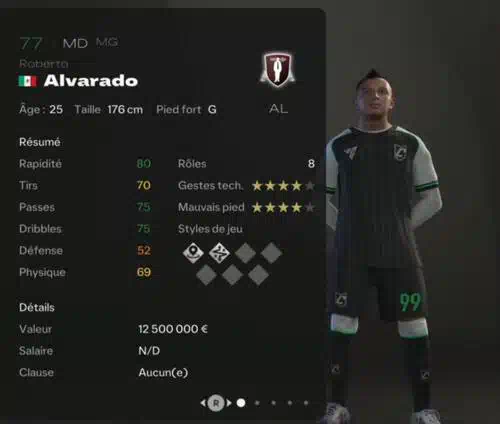
Task: Click the green 99 number on shorts
Action: coord(410,302)
